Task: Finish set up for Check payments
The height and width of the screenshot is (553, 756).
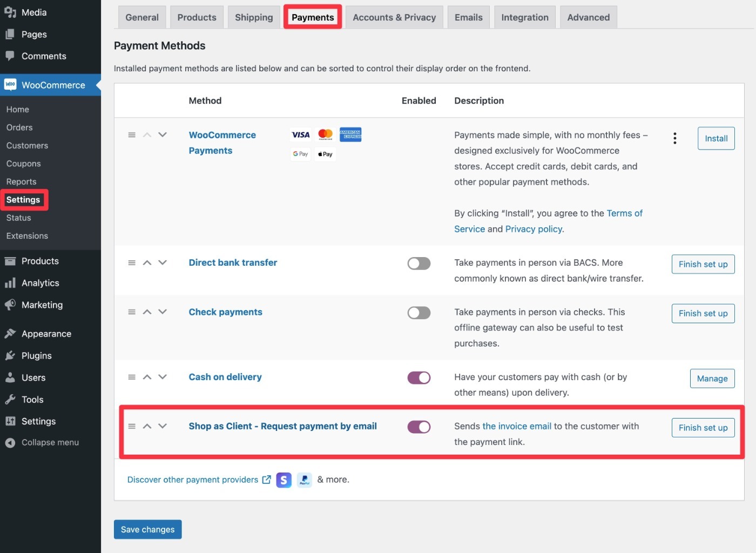Action: pyautogui.click(x=703, y=313)
